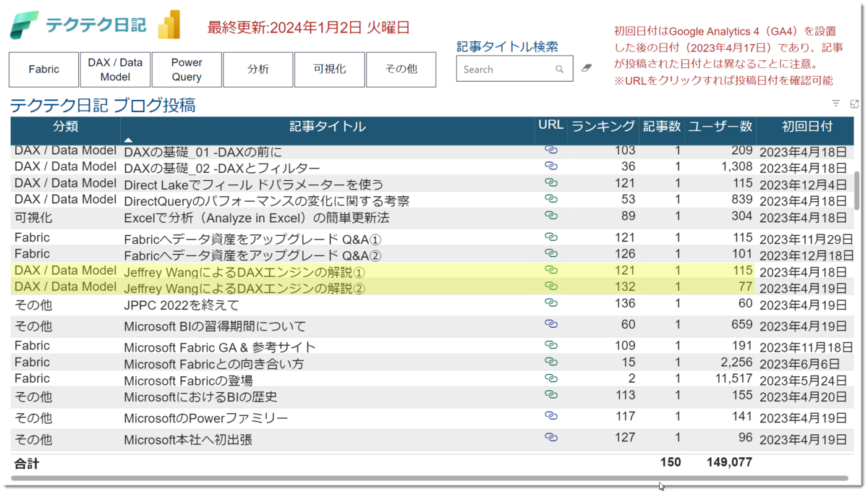868x492 pixels.
Task: Open the URL link for DirectQueryのパフォーマンスの変化に関する考察
Action: click(551, 198)
